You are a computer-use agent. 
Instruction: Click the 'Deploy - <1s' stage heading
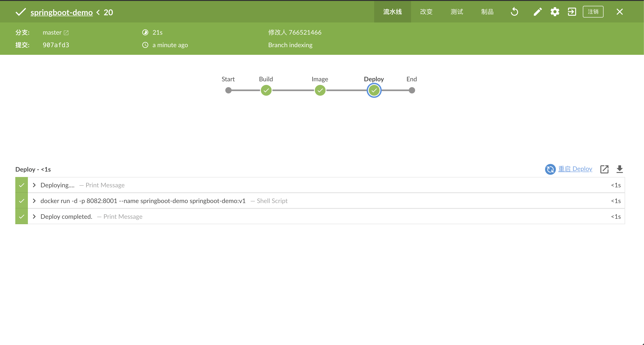click(33, 169)
